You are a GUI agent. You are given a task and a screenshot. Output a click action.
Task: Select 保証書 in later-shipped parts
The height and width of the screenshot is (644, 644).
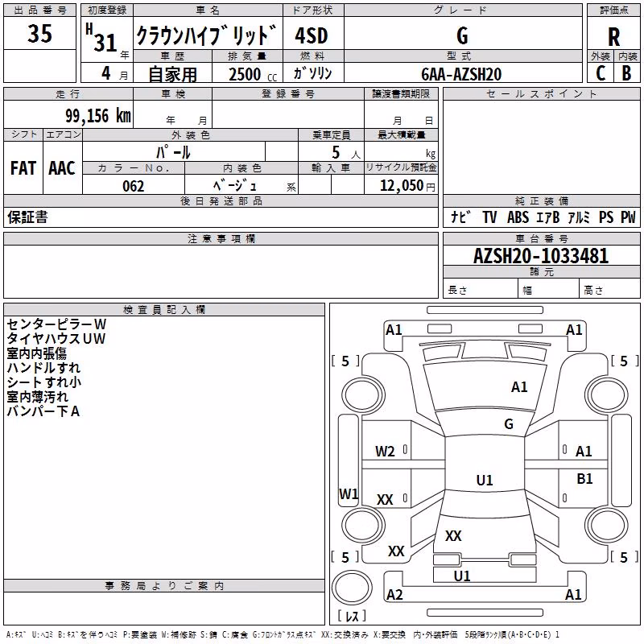tap(27, 217)
